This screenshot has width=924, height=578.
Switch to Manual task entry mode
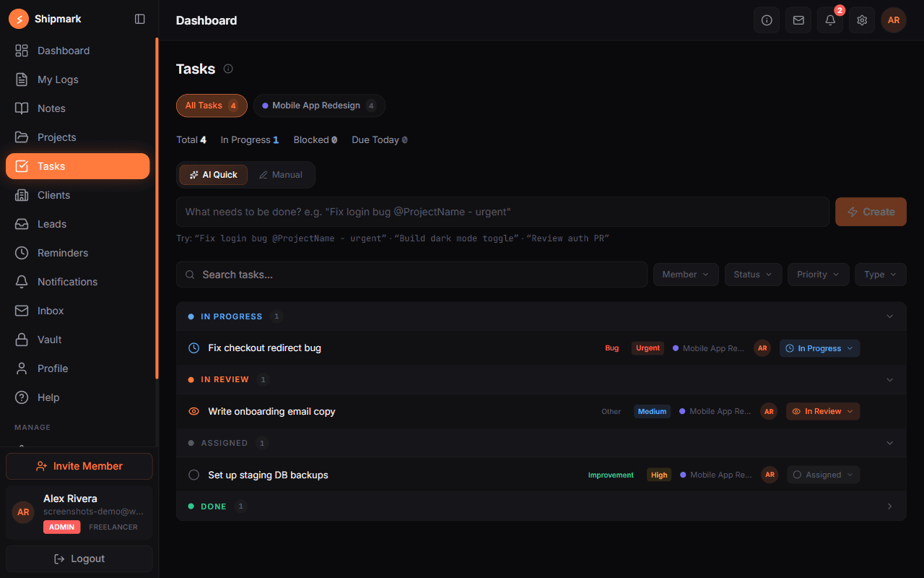pyautogui.click(x=281, y=175)
